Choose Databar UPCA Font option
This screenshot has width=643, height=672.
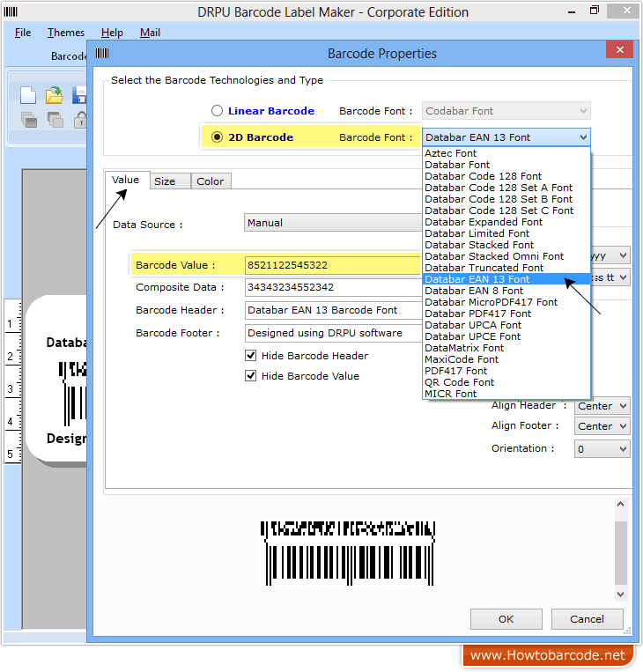506,325
